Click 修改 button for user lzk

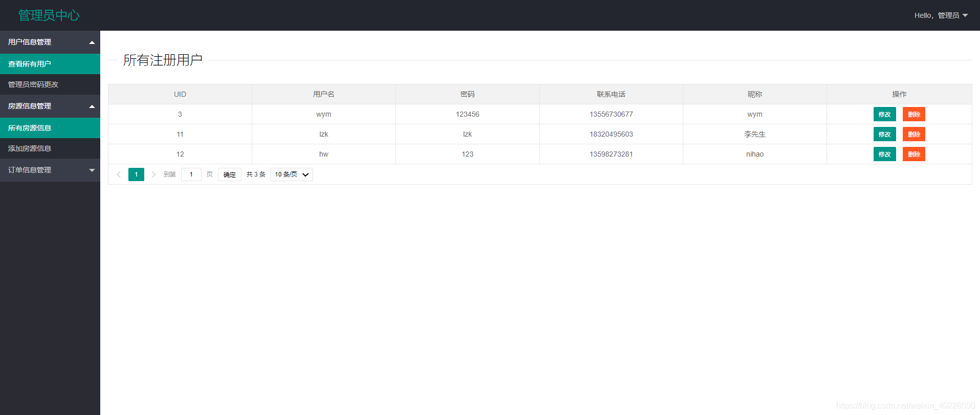coord(884,134)
